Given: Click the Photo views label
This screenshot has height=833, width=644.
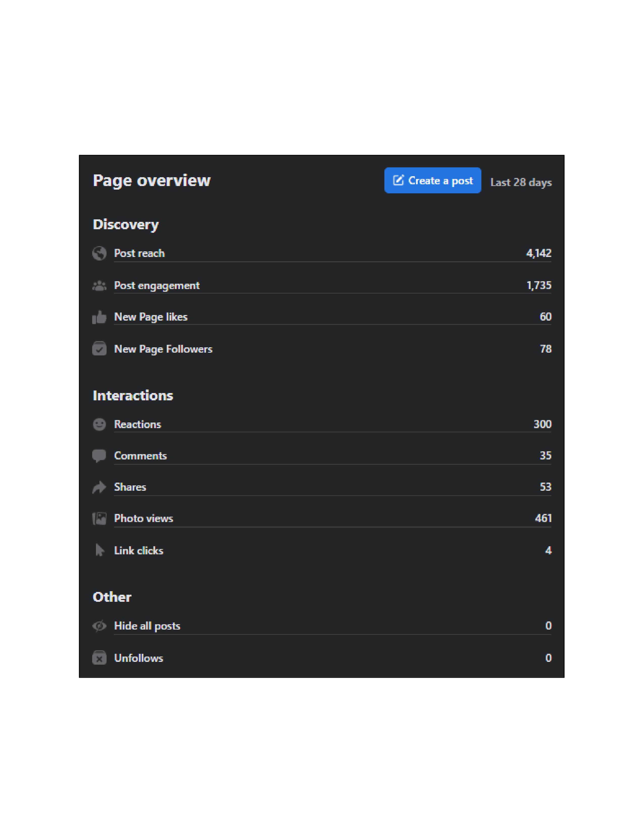Looking at the screenshot, I should pyautogui.click(x=143, y=518).
